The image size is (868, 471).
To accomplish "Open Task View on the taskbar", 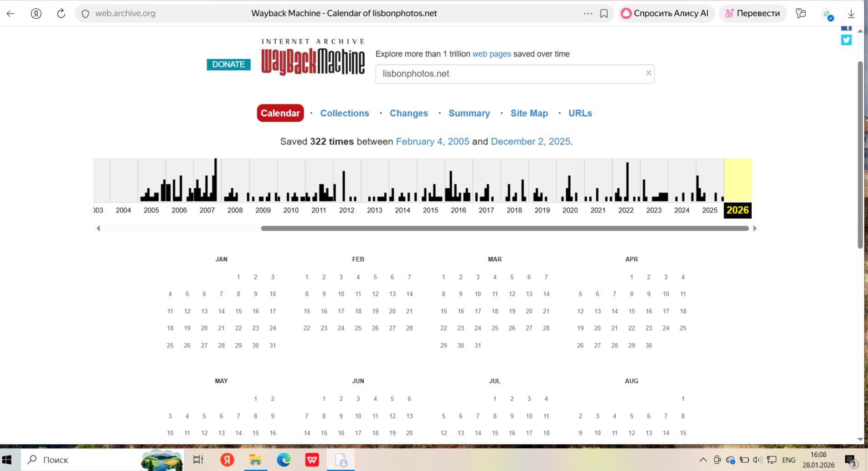I will click(198, 460).
